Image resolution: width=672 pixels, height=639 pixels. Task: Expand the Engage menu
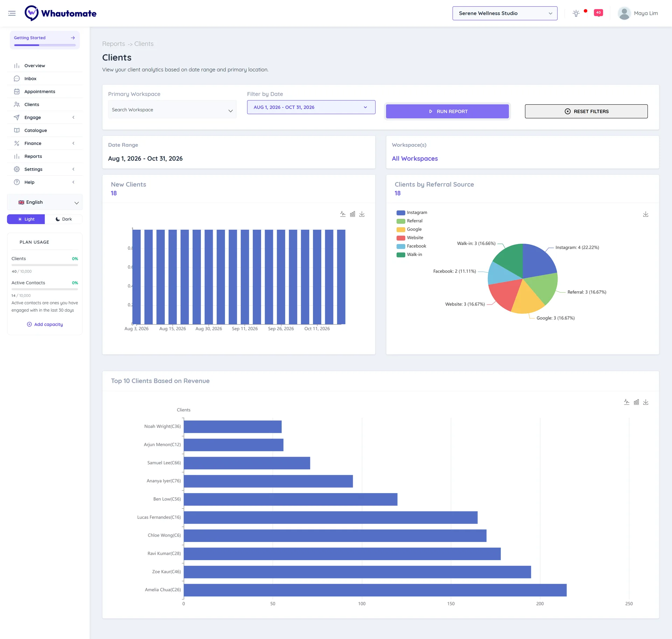(x=45, y=118)
